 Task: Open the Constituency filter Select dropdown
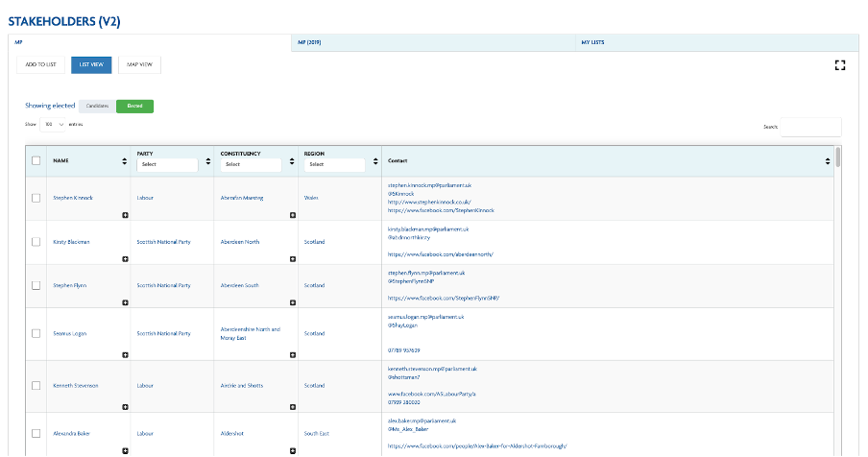(x=251, y=164)
